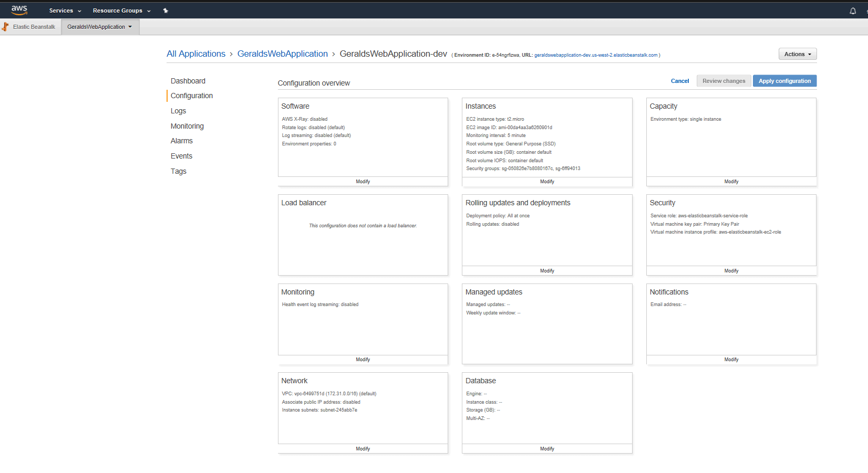Go to All Applications breadcrumb
This screenshot has height=473, width=868.
pyautogui.click(x=196, y=54)
